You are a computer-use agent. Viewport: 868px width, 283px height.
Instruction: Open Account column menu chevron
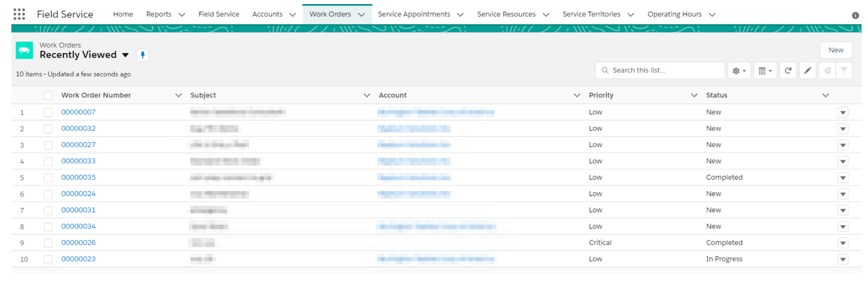coord(577,95)
